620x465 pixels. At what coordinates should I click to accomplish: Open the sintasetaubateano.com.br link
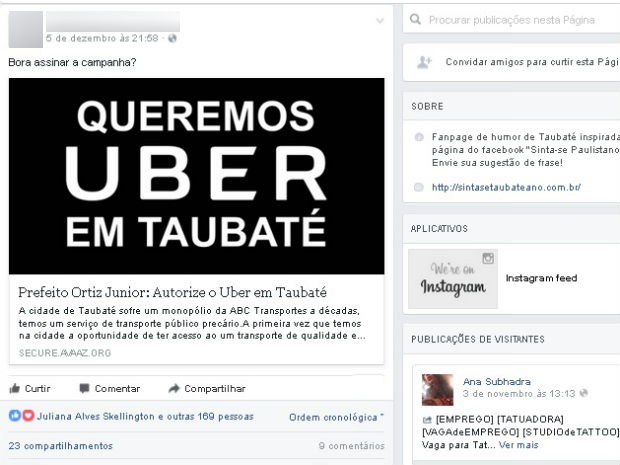[x=506, y=187]
